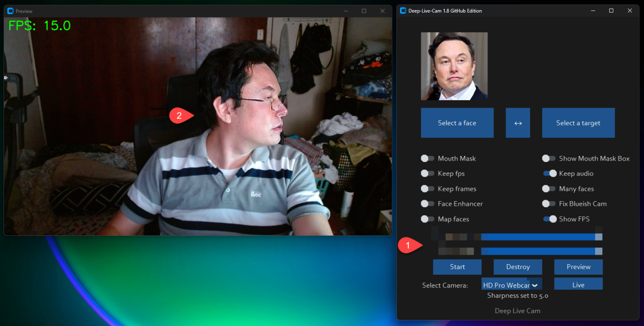The height and width of the screenshot is (326, 644).
Task: Click the "Deep-Live-Cam 1.8 GitHub Edition" window title
Action: [445, 11]
